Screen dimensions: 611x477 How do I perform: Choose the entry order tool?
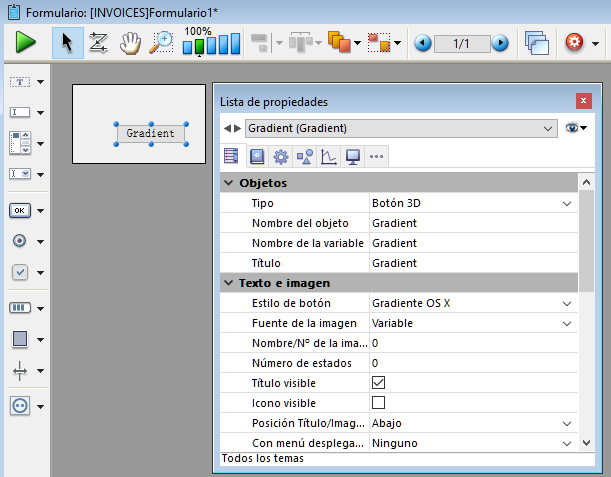click(x=98, y=43)
